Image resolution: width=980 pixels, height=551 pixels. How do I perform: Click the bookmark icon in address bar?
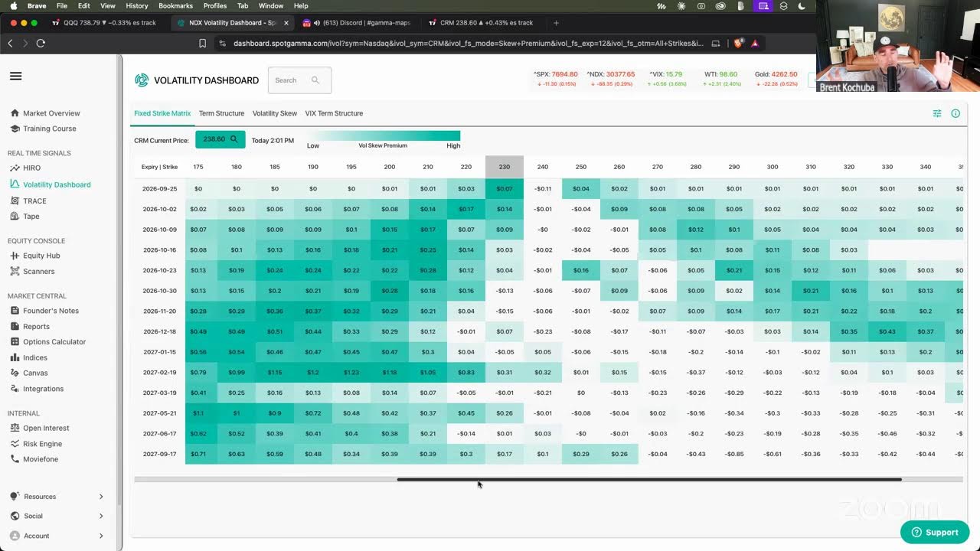click(x=202, y=44)
